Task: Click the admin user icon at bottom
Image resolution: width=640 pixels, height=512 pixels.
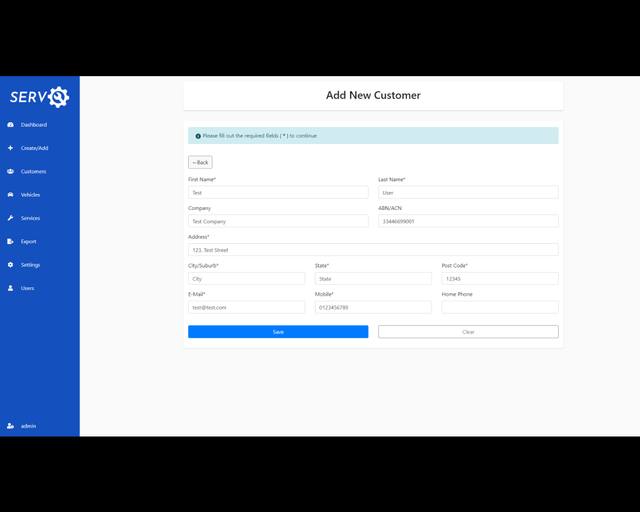Action: [x=10, y=426]
